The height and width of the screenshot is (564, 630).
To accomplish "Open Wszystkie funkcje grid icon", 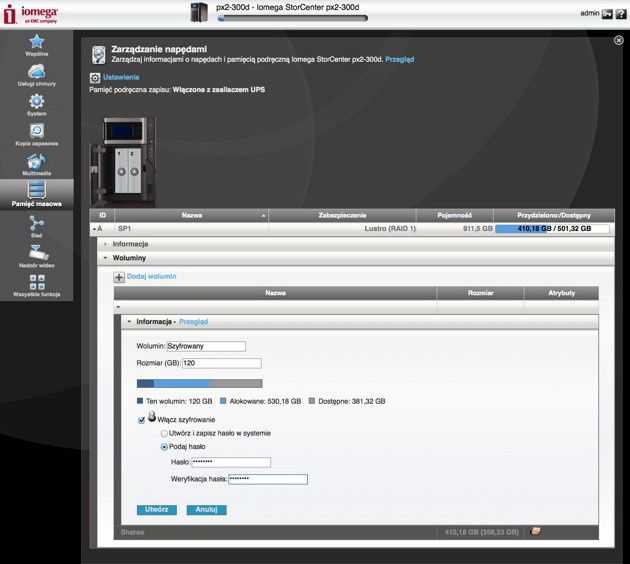I will (37, 282).
